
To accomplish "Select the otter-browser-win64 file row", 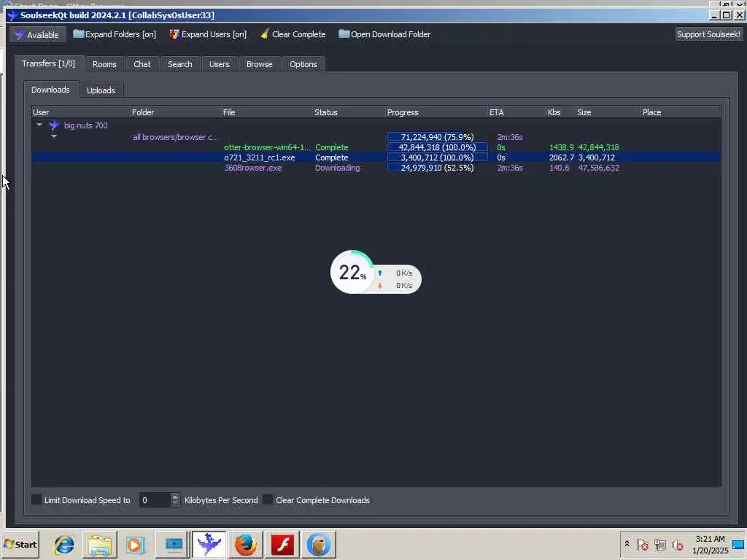I will click(x=376, y=147).
